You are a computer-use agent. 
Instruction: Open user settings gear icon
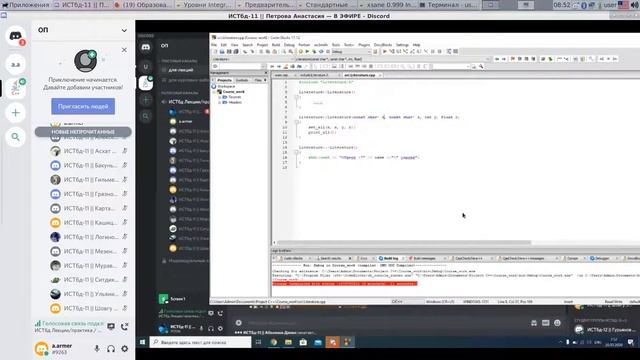(x=124, y=349)
